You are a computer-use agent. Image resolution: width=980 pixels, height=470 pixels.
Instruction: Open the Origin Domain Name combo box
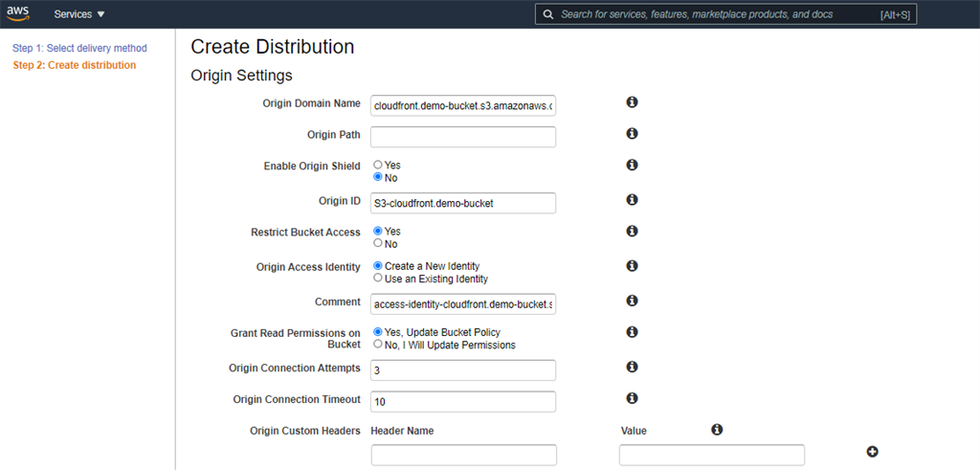pyautogui.click(x=463, y=105)
